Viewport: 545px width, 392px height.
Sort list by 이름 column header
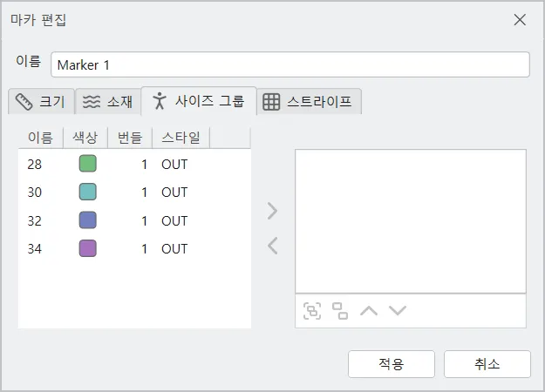click(40, 138)
